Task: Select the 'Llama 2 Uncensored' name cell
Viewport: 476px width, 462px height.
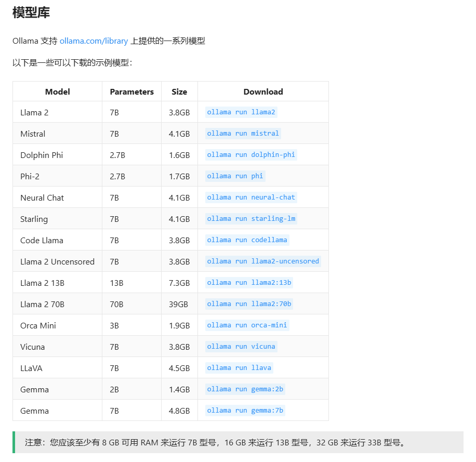Action: (57, 261)
